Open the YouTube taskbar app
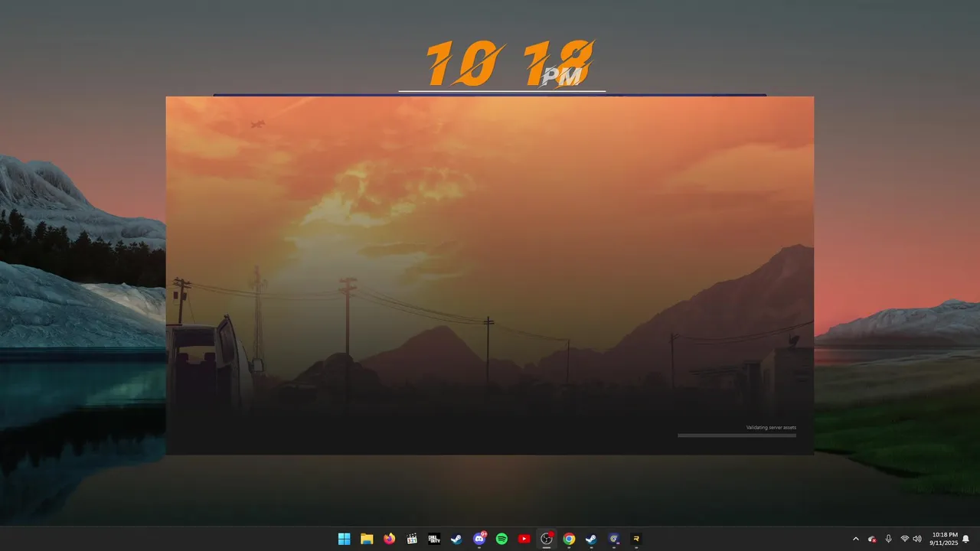Image resolution: width=980 pixels, height=551 pixels. click(524, 539)
